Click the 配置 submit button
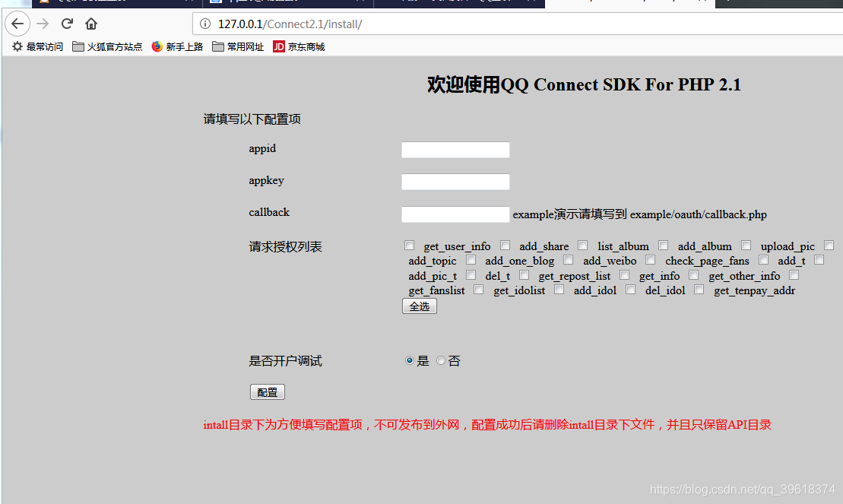 point(268,392)
